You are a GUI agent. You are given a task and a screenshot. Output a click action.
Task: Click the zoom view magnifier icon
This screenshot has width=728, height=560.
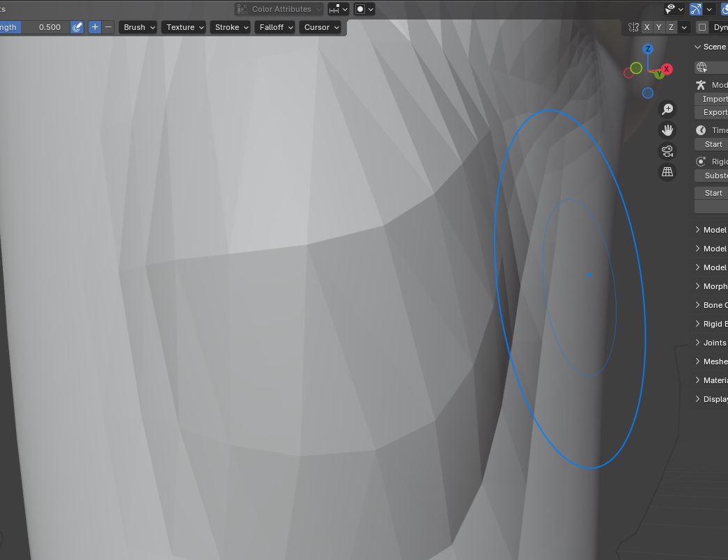pos(667,109)
